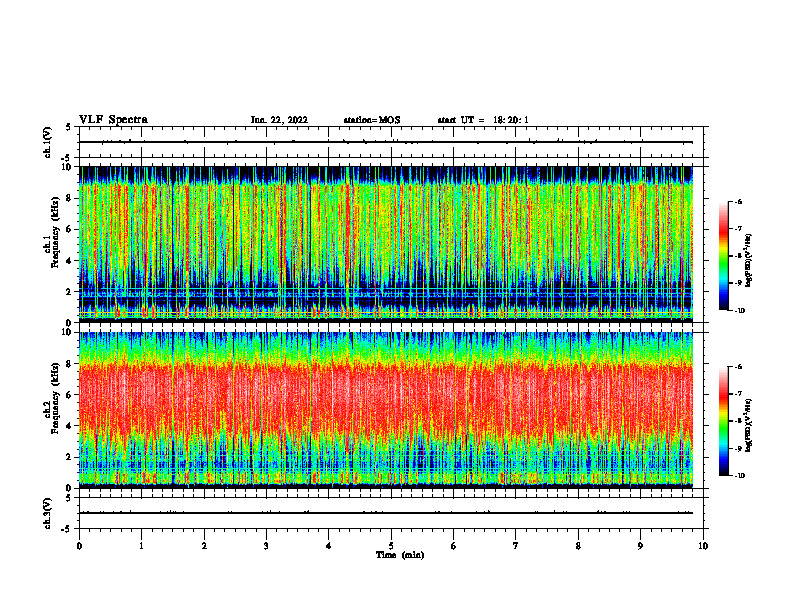792x612 pixels.
Task: Click the "5" tick label on time axis
Action: tap(391, 546)
